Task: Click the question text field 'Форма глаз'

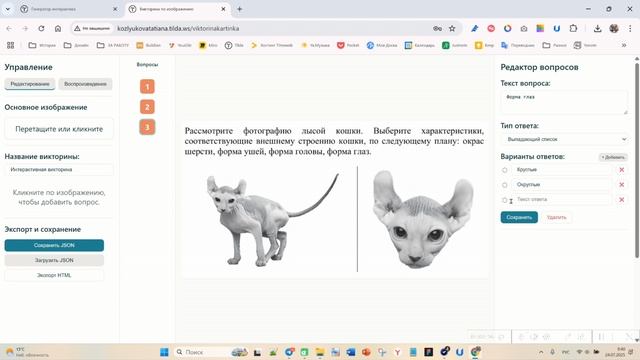Action: (x=564, y=102)
